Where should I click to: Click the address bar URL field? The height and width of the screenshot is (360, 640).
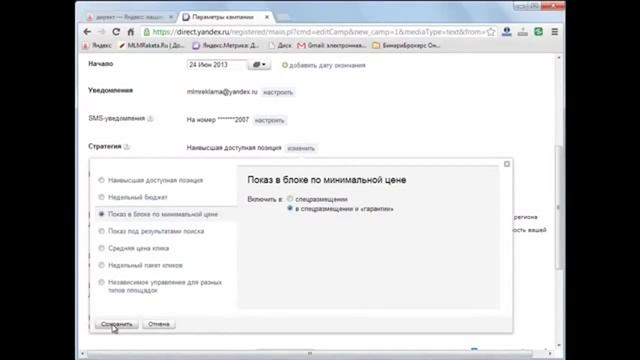[x=318, y=31]
